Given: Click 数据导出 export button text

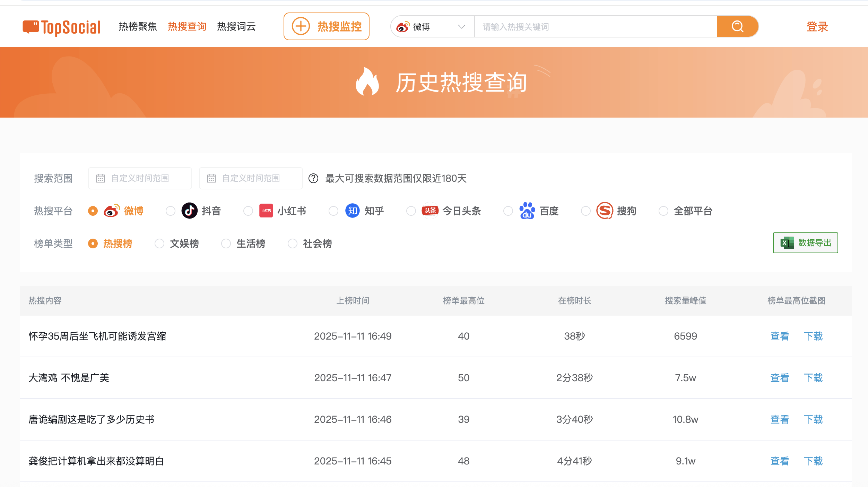Looking at the screenshot, I should pos(815,243).
